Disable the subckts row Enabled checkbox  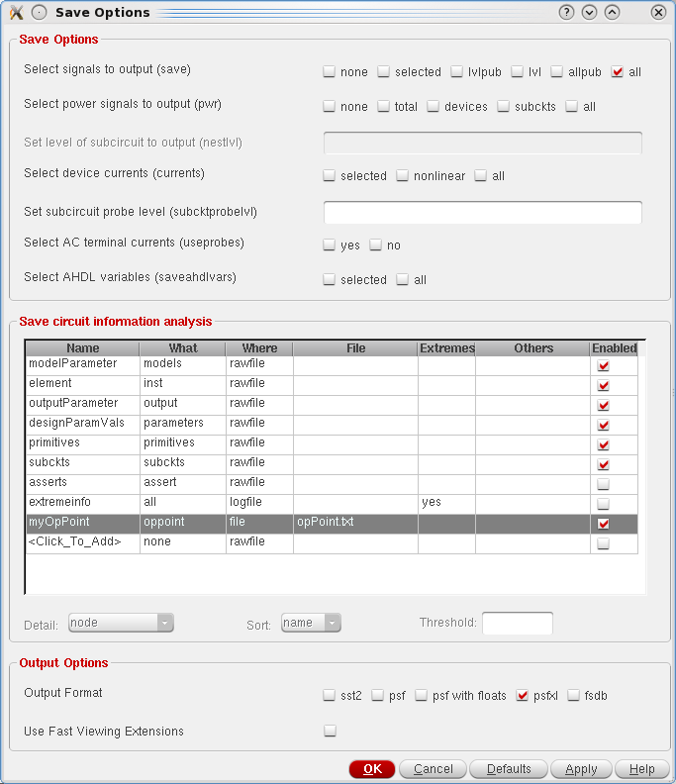[x=604, y=464]
